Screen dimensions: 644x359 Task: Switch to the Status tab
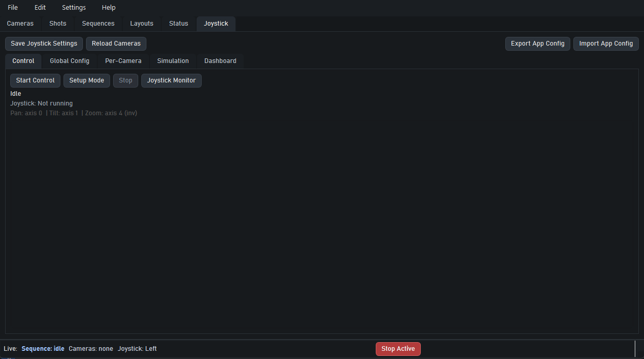(x=179, y=24)
